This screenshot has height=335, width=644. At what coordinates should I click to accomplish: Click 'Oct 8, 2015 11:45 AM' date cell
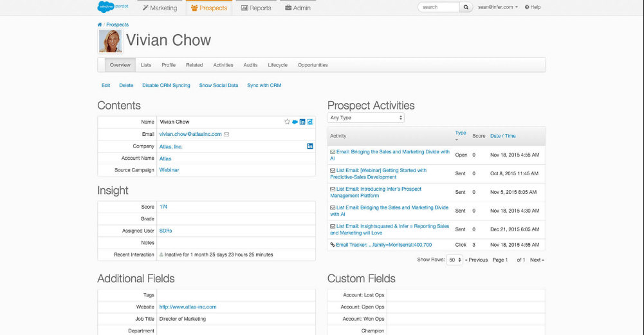[x=514, y=174]
